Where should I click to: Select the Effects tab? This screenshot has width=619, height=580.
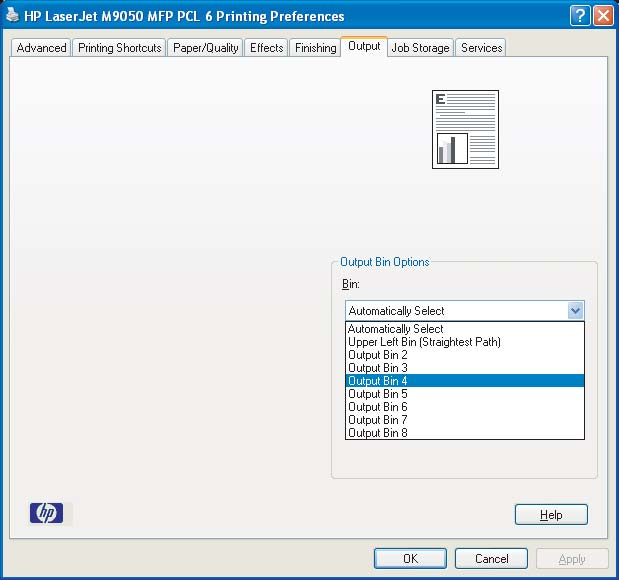266,48
